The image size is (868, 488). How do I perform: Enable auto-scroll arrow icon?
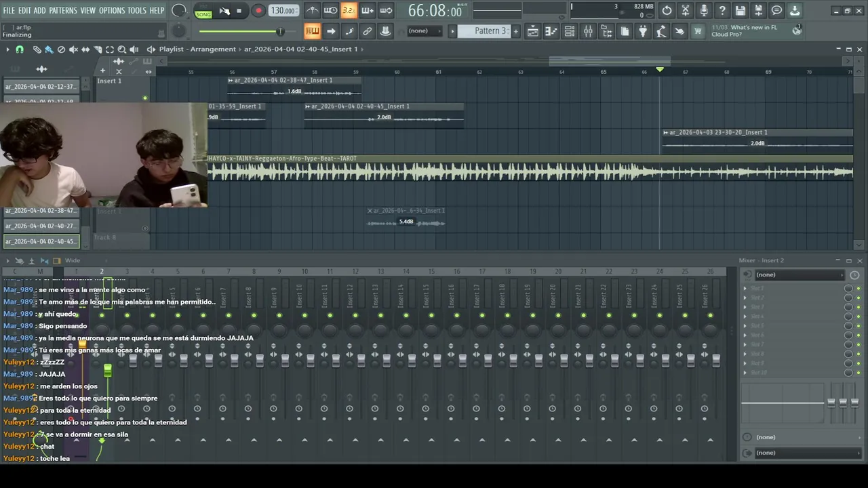pyautogui.click(x=330, y=31)
